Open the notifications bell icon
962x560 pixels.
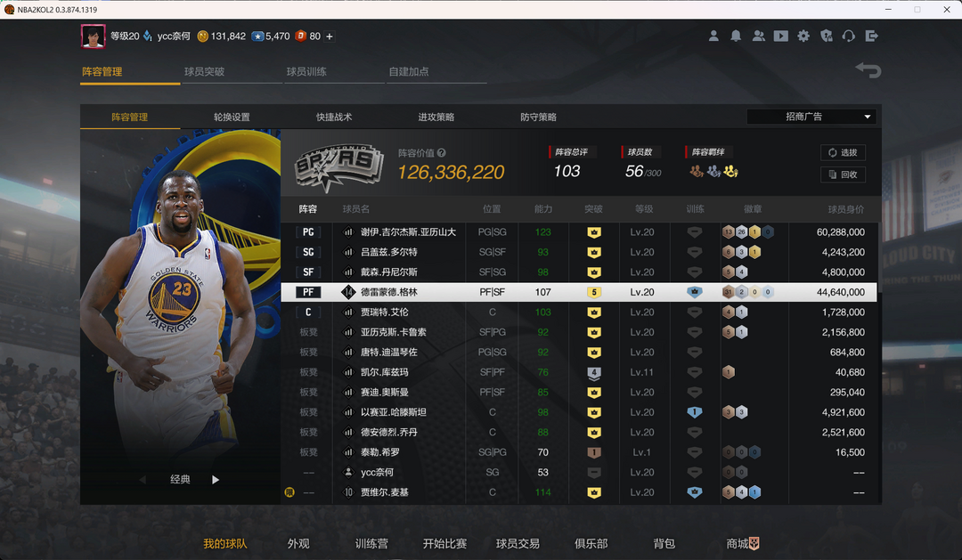click(x=736, y=37)
